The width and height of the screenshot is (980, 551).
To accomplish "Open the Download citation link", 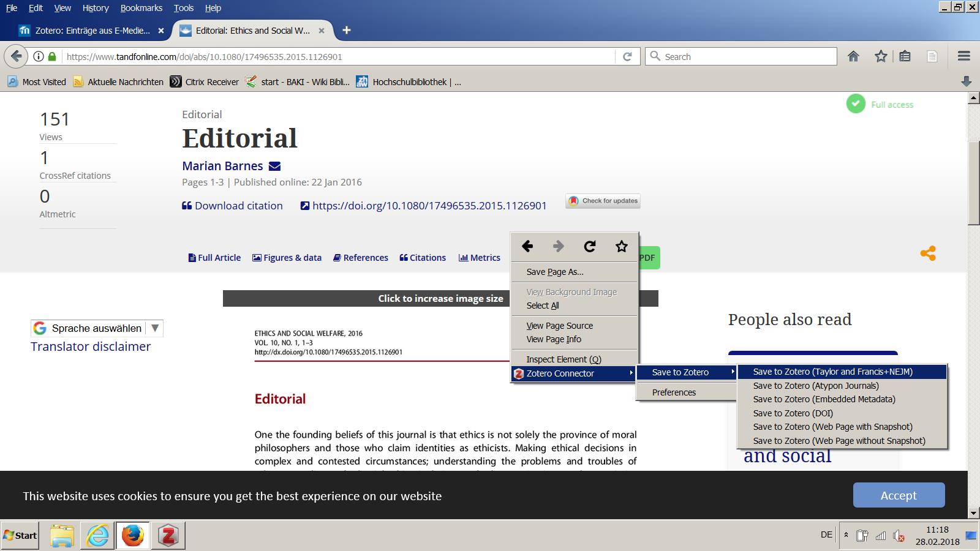I will pyautogui.click(x=232, y=206).
